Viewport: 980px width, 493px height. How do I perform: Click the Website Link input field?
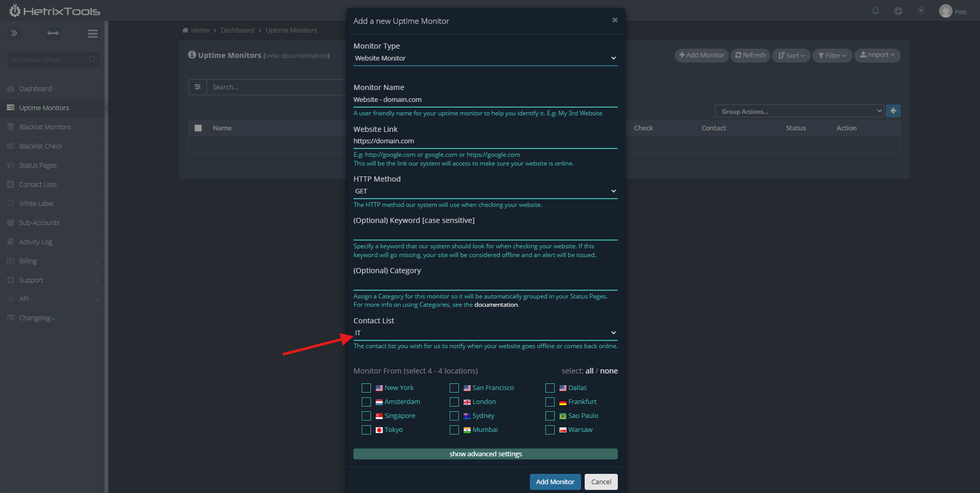[x=485, y=141]
